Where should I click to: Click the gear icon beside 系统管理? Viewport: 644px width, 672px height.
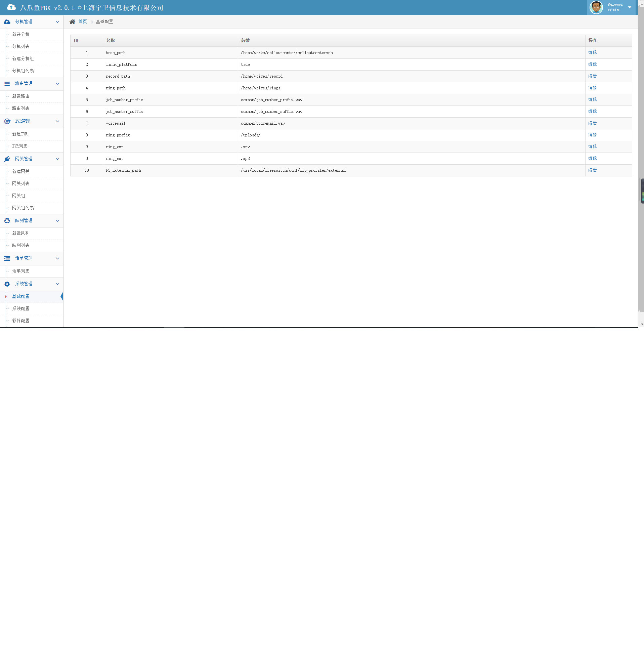[x=7, y=284]
